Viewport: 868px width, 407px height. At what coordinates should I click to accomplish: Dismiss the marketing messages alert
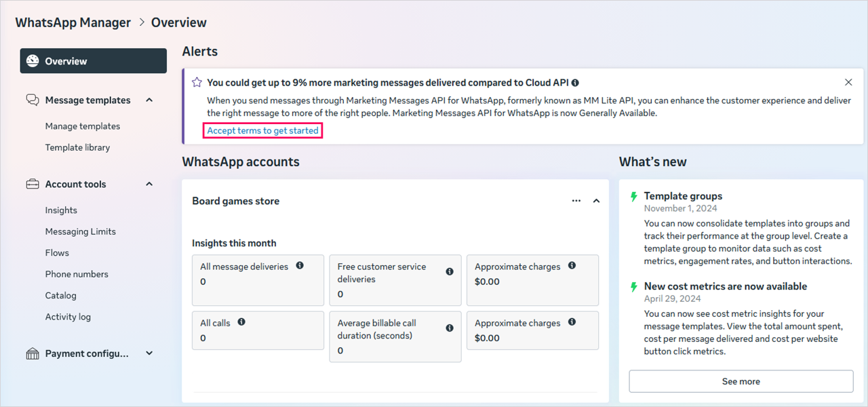[x=848, y=82]
